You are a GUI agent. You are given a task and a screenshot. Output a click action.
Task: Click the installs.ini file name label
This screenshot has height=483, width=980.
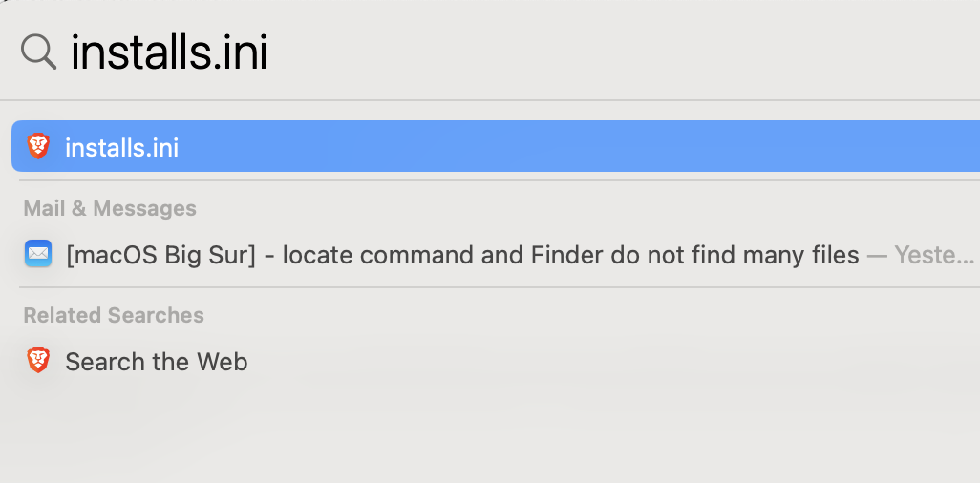tap(121, 148)
